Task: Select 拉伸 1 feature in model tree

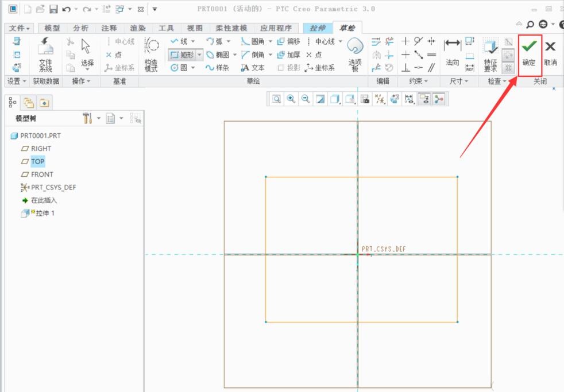Action: [x=45, y=214]
